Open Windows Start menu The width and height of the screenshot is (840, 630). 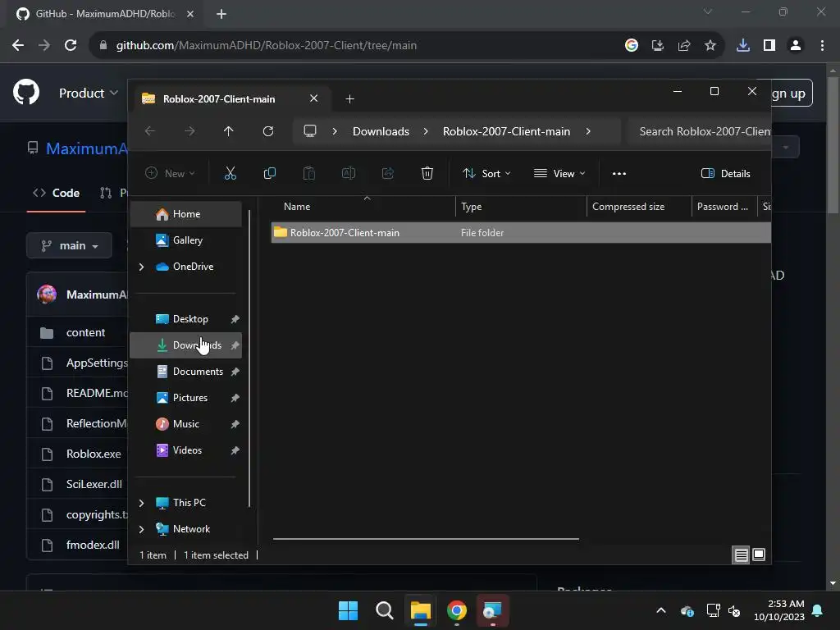tap(348, 610)
